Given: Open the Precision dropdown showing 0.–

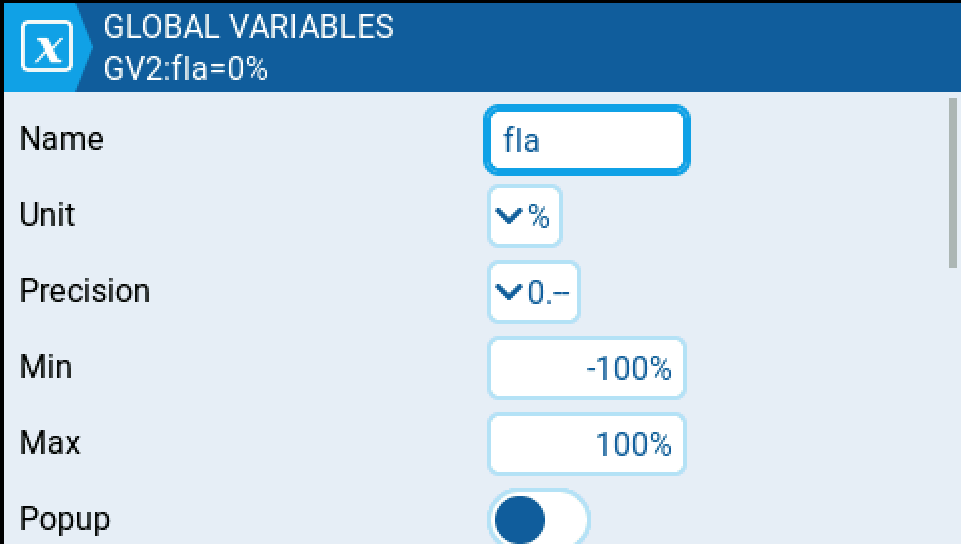Looking at the screenshot, I should coord(534,292).
